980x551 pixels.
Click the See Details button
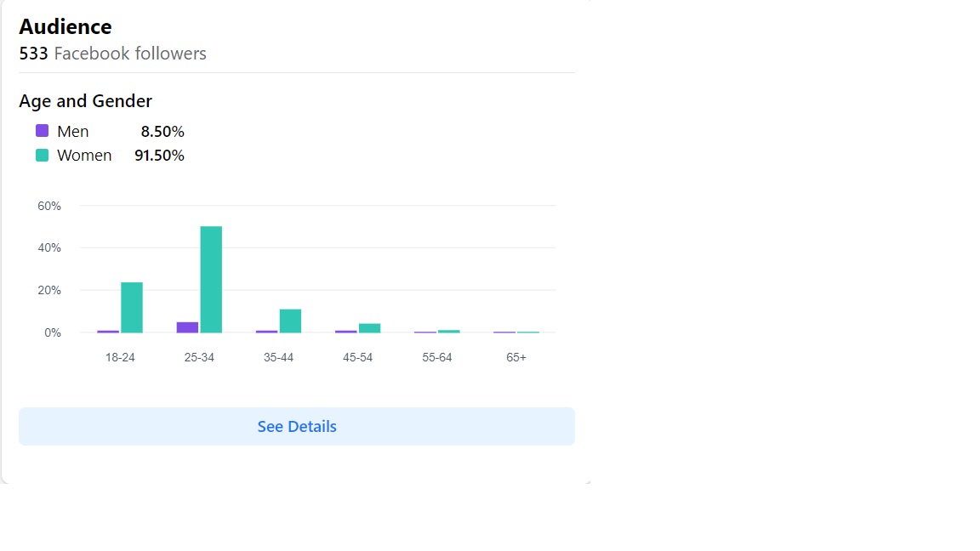(297, 426)
